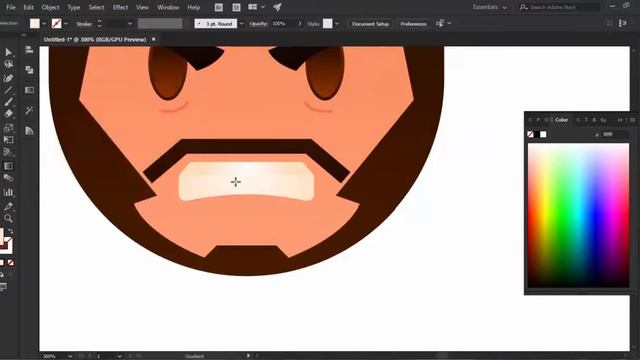Open the Essentials workspace switcher

point(489,7)
